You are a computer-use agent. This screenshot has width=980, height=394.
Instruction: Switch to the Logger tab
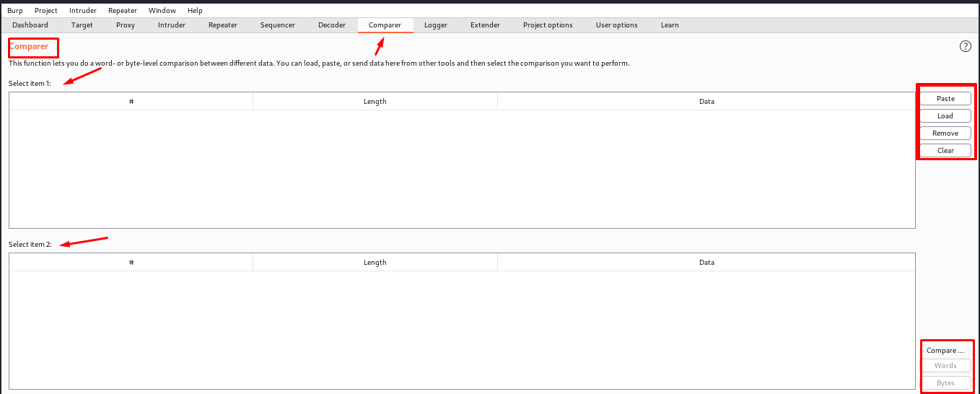pyautogui.click(x=436, y=25)
